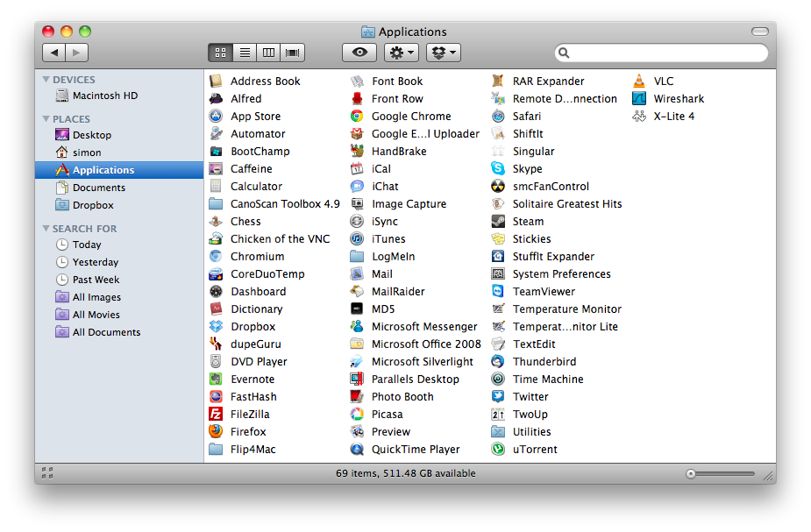This screenshot has height=532, width=811.
Task: Show All Images smart search
Action: click(x=119, y=297)
